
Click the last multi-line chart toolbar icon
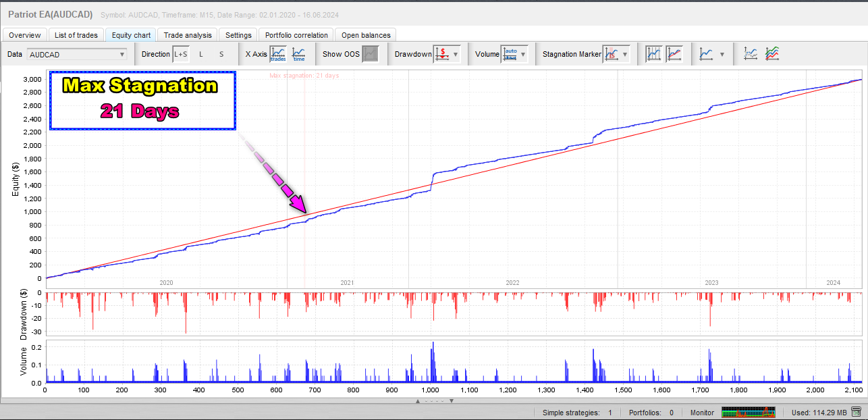771,54
